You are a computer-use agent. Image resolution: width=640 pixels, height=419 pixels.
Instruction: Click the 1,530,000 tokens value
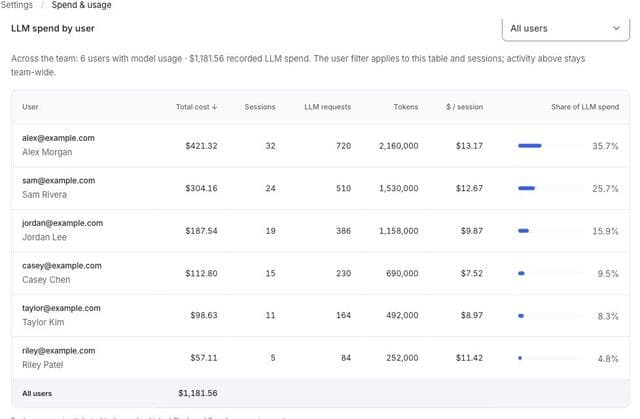[x=398, y=188]
